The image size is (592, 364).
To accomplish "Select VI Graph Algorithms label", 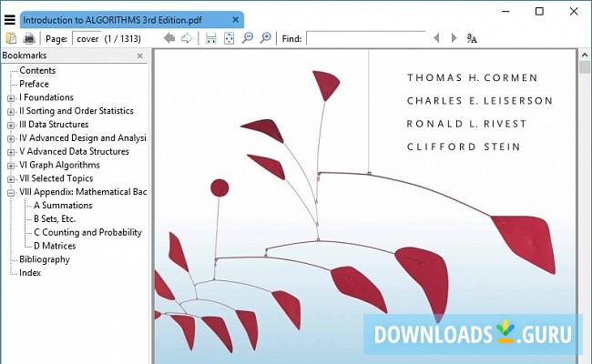I will tap(59, 165).
